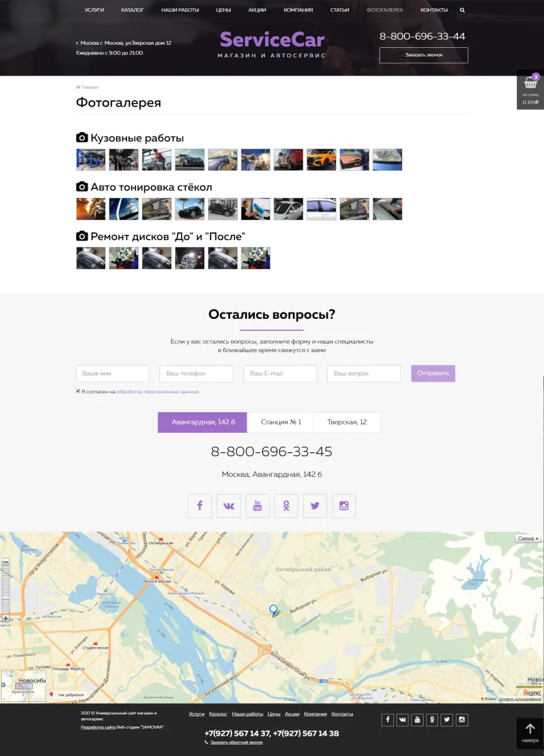This screenshot has width=544, height=756.
Task: Submit the form via the Отправить button
Action: (432, 373)
